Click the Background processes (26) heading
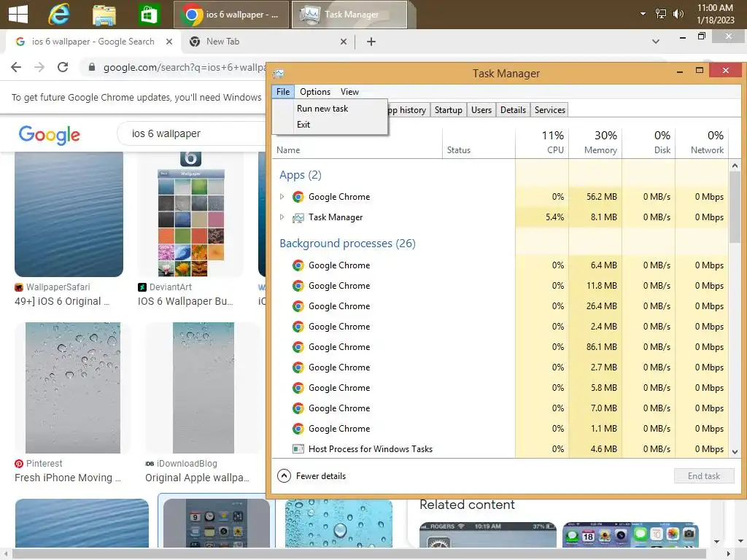This screenshot has height=560, width=747. [x=347, y=244]
